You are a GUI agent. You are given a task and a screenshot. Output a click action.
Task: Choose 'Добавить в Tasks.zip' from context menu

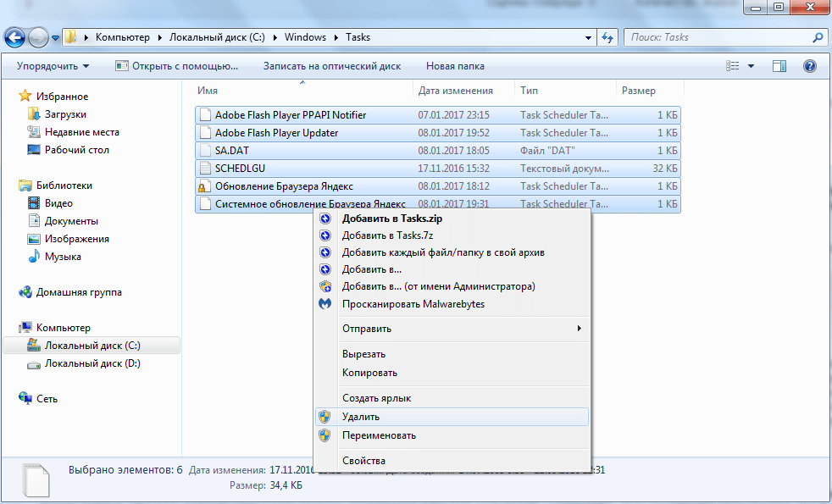(452, 219)
